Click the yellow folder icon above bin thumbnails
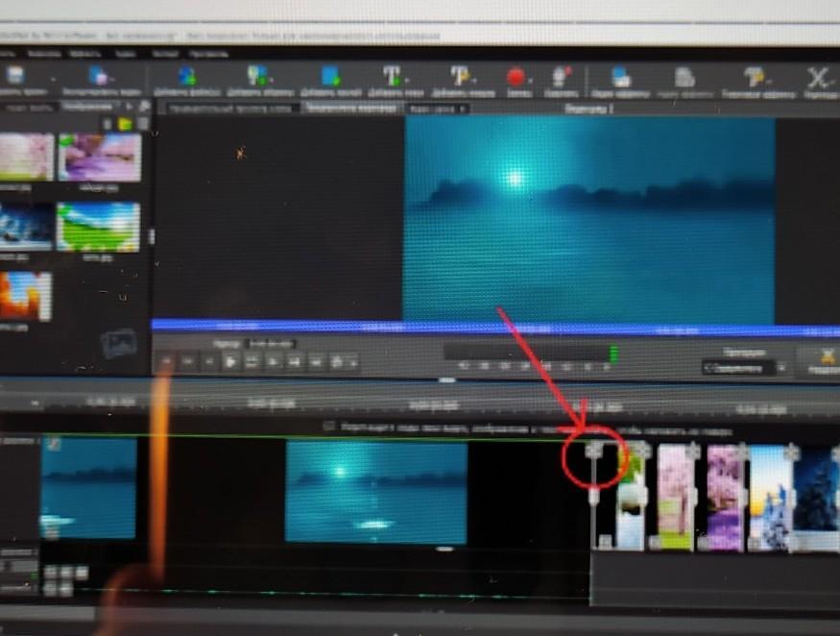This screenshot has width=840, height=636. [x=125, y=124]
